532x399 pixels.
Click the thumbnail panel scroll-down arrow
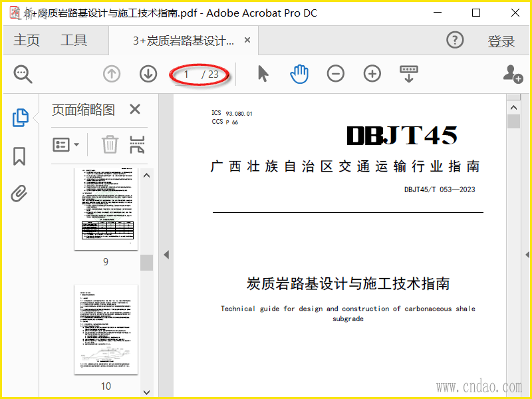146,392
